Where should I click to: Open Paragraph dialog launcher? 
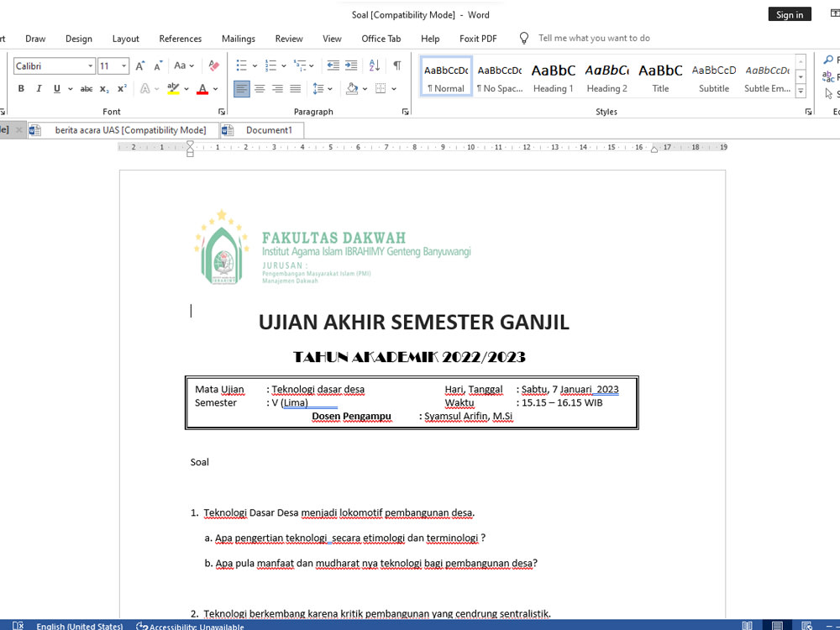[x=405, y=112]
